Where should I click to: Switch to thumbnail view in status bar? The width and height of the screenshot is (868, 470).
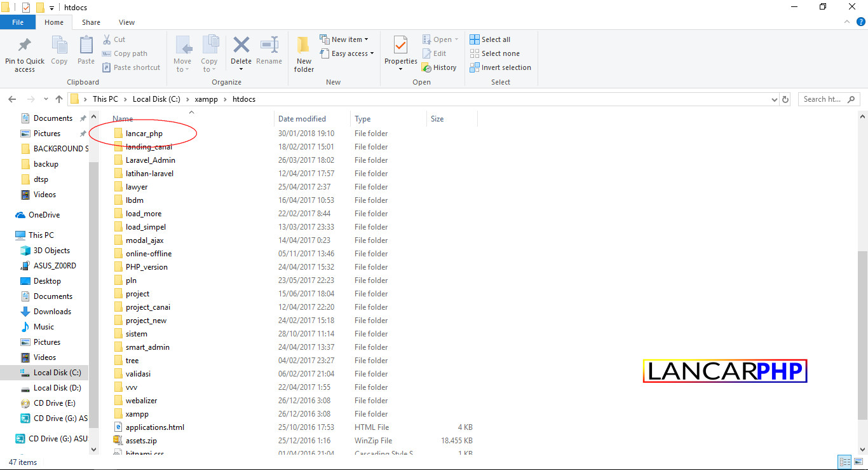pyautogui.click(x=858, y=462)
